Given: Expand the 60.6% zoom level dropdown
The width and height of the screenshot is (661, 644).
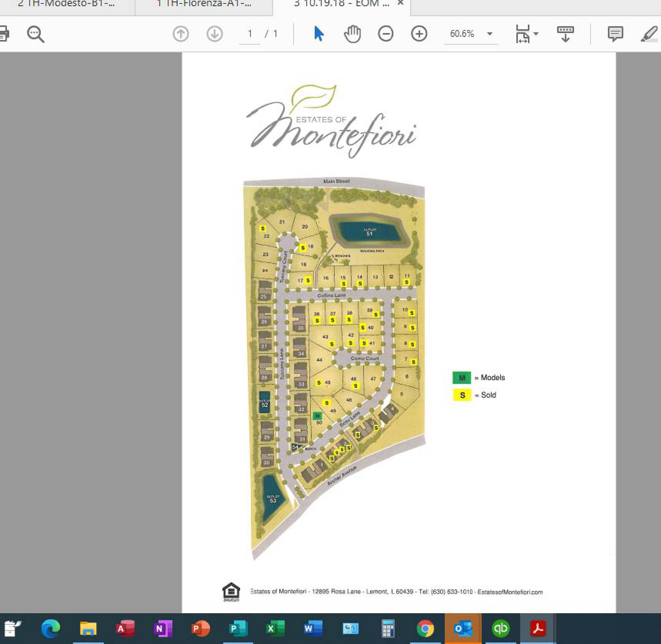Looking at the screenshot, I should coord(489,34).
